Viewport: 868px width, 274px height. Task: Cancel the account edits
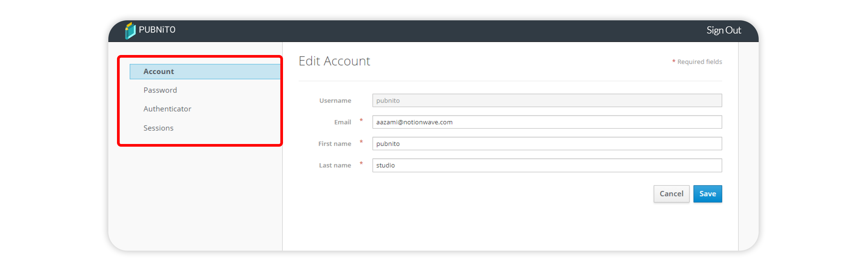[x=671, y=194]
